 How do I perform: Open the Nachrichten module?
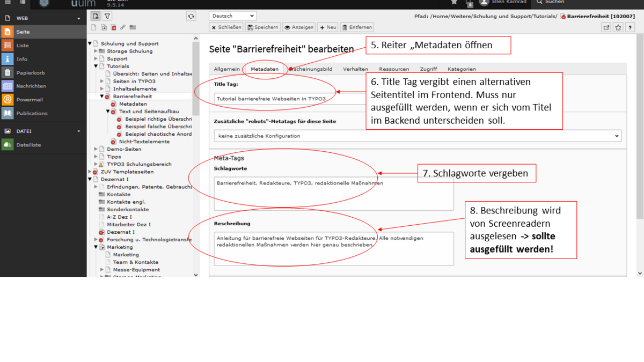click(43, 86)
